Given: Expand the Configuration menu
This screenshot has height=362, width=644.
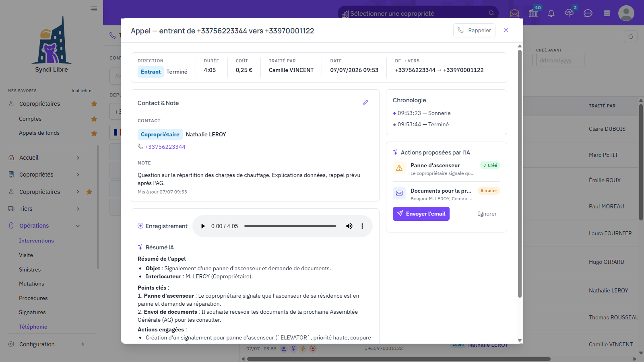Looking at the screenshot, I should (46, 344).
